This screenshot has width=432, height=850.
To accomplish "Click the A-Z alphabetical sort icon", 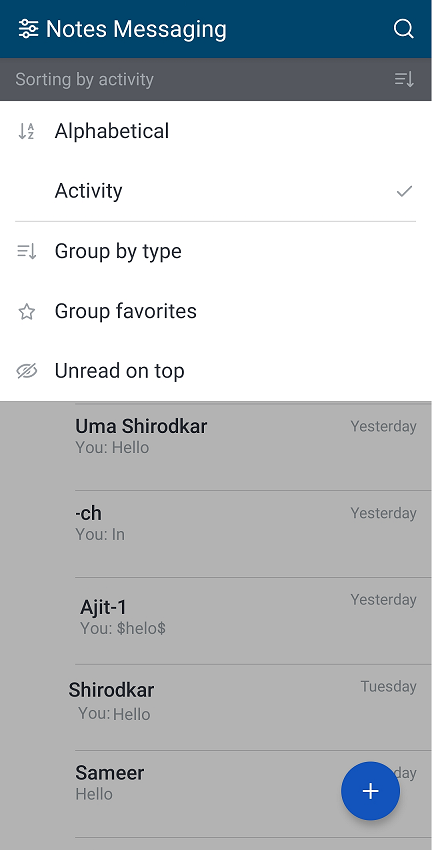I will (27, 131).
